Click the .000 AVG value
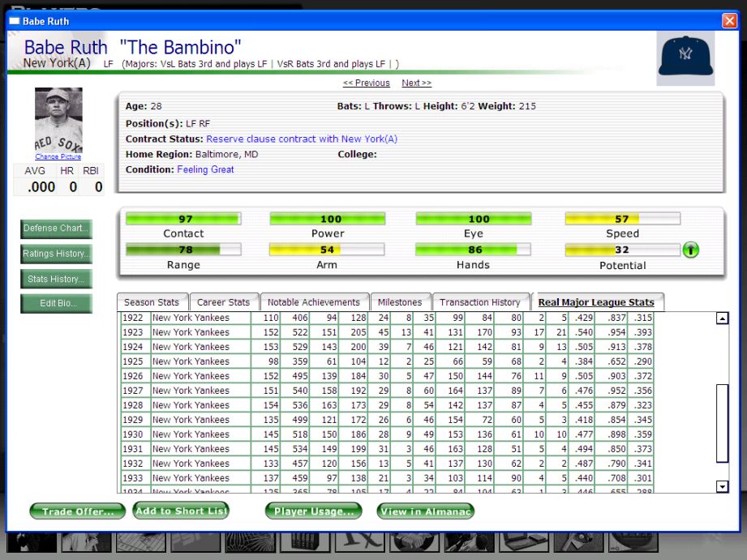The image size is (747, 560). point(41,187)
